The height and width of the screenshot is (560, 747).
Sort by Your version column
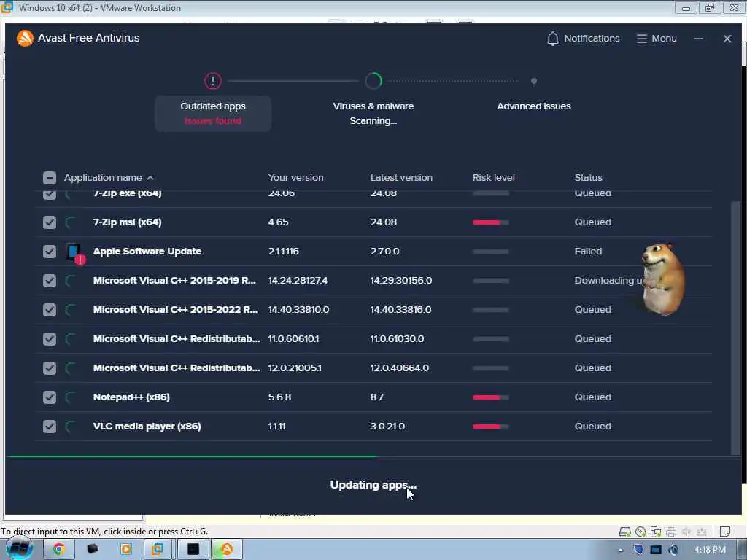[296, 178]
